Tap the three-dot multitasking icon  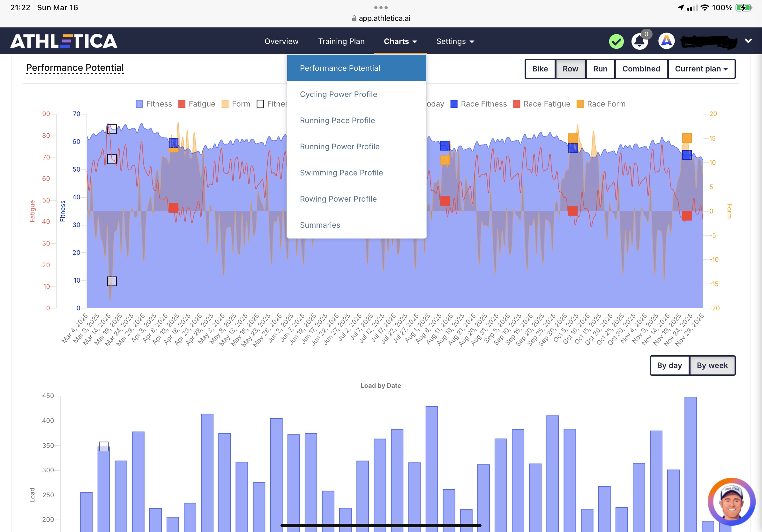tap(381, 7)
